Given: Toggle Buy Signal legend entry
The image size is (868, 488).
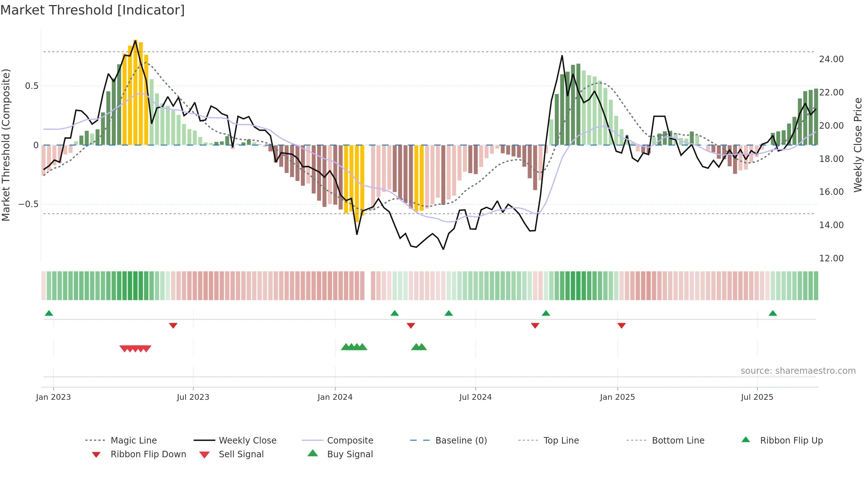Looking at the screenshot, I should (340, 454).
